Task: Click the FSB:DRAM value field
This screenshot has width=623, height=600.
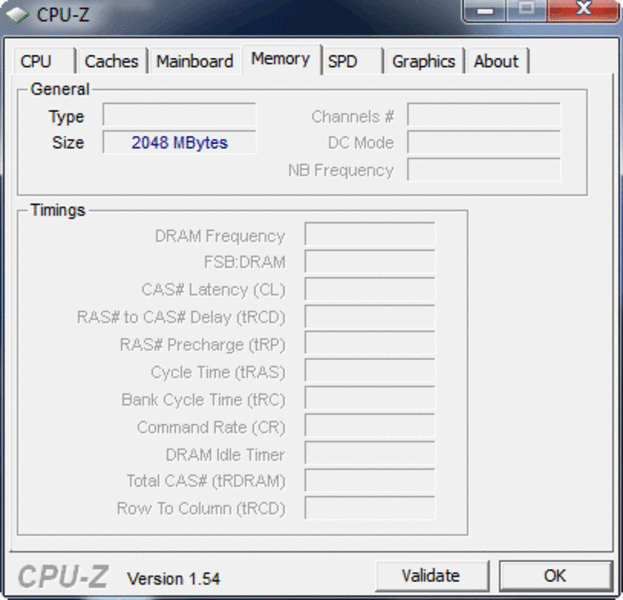Action: tap(370, 261)
